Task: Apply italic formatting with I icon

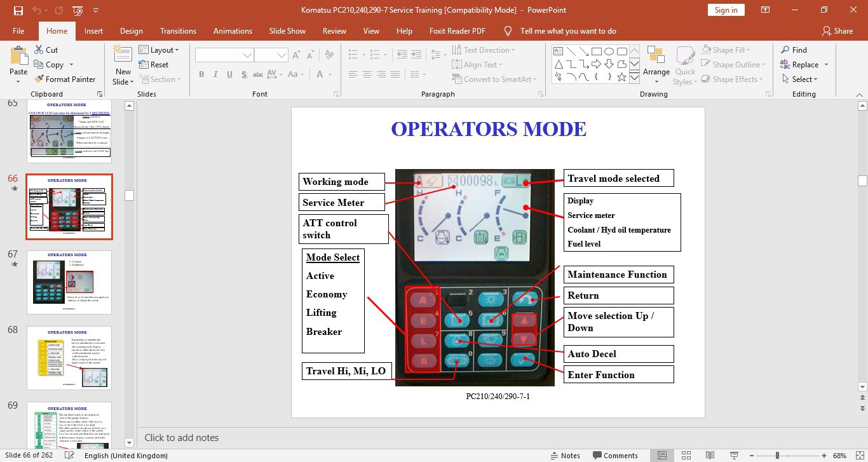Action: (x=216, y=74)
